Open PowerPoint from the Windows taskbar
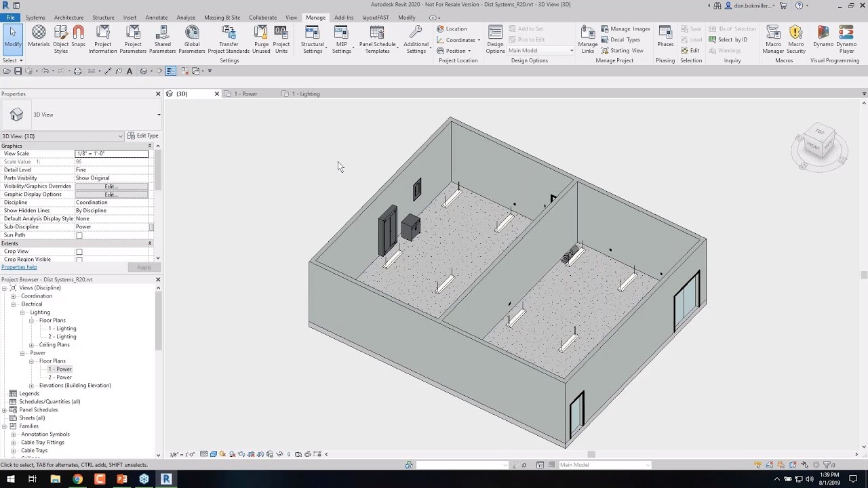The image size is (868, 488). click(x=122, y=479)
